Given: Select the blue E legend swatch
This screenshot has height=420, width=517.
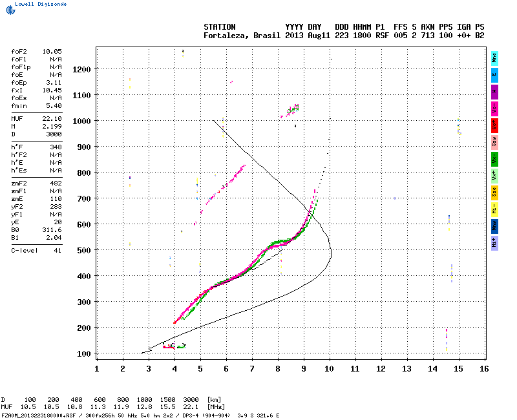Looking at the screenshot, I should point(494,74).
